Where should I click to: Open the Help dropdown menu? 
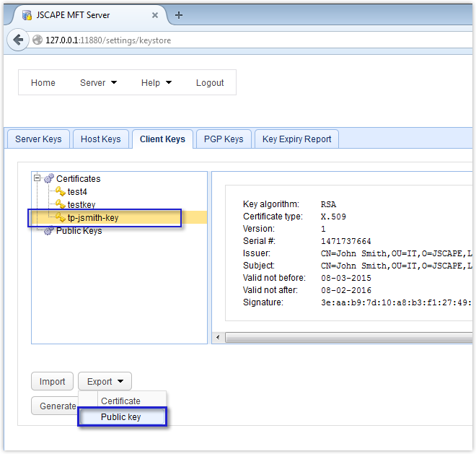156,83
